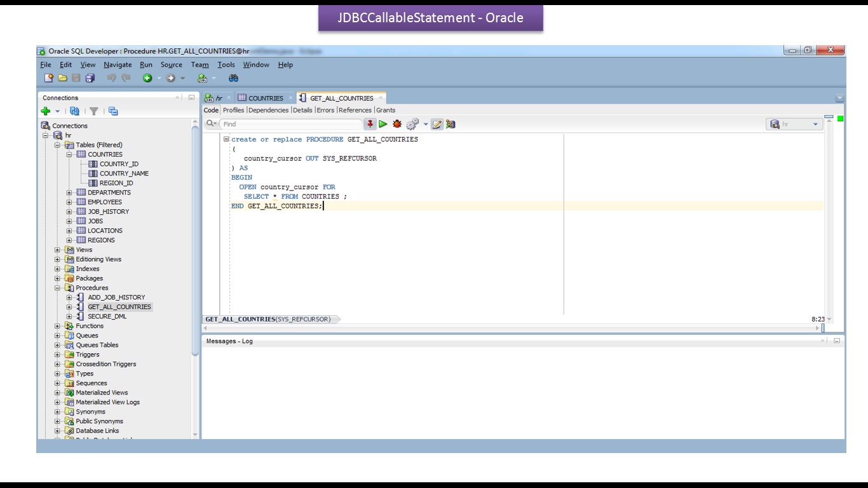This screenshot has height=488, width=868.
Task: Collapse the COUNTRIES table node
Action: coord(69,154)
